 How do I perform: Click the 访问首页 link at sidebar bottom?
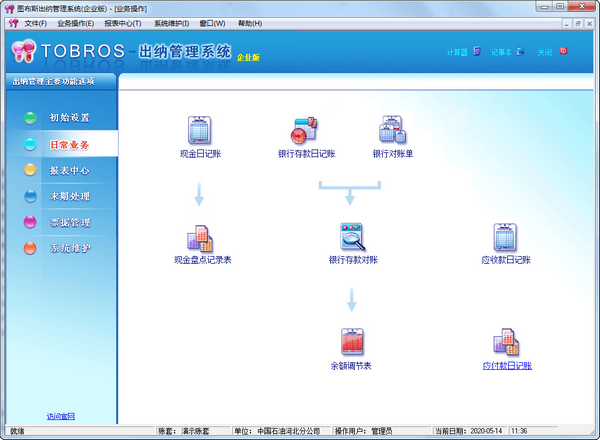coord(60,415)
